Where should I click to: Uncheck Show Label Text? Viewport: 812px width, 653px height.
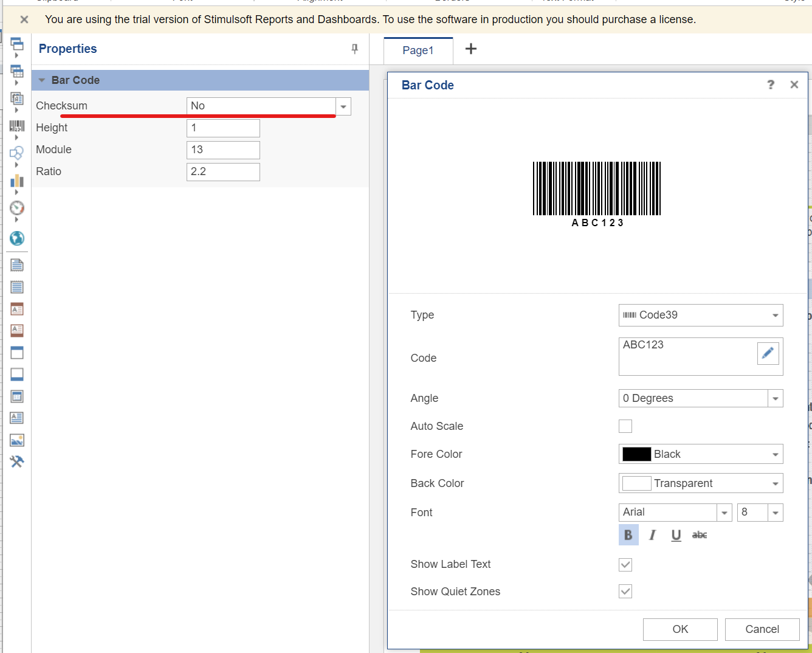tap(625, 565)
